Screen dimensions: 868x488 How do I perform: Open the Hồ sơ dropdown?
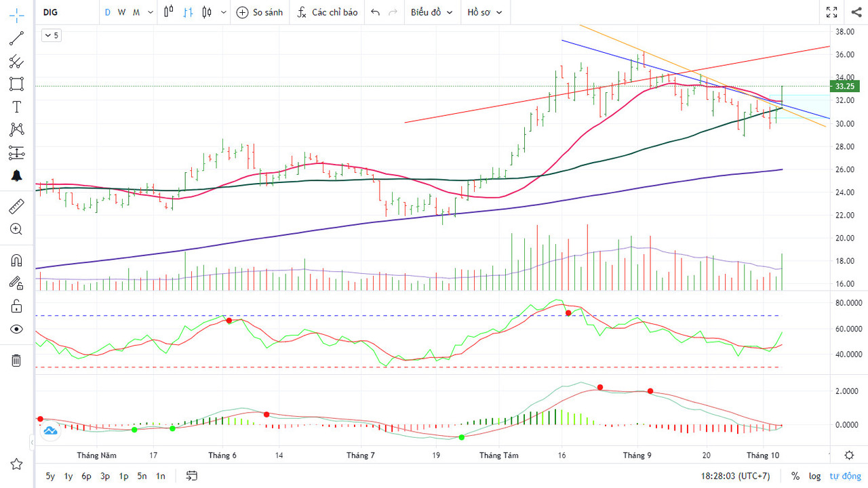click(485, 12)
